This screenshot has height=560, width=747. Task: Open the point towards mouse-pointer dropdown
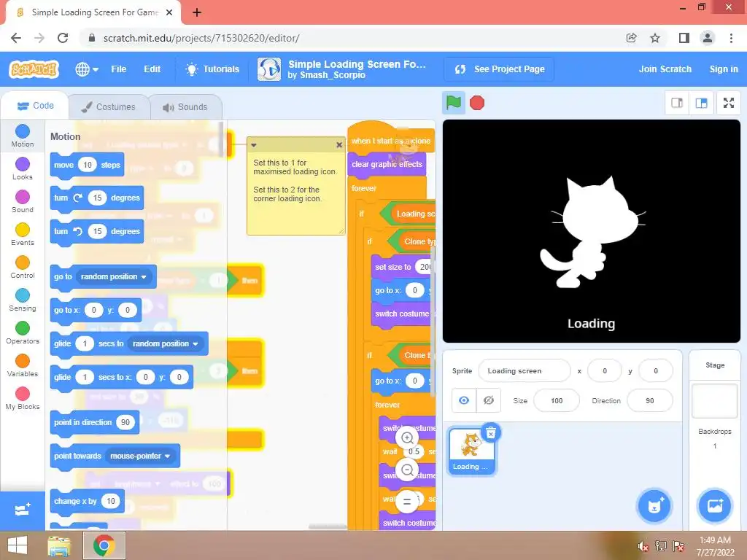point(140,456)
